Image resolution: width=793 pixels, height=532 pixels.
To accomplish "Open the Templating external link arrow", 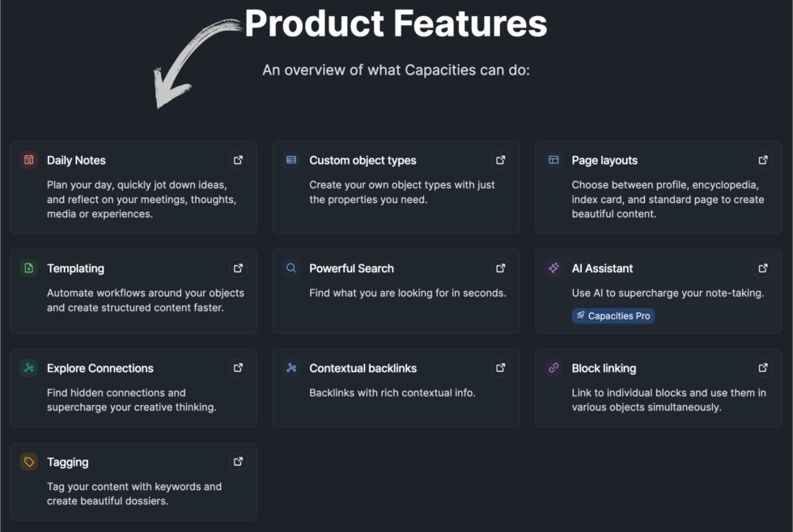I will tap(238, 268).
